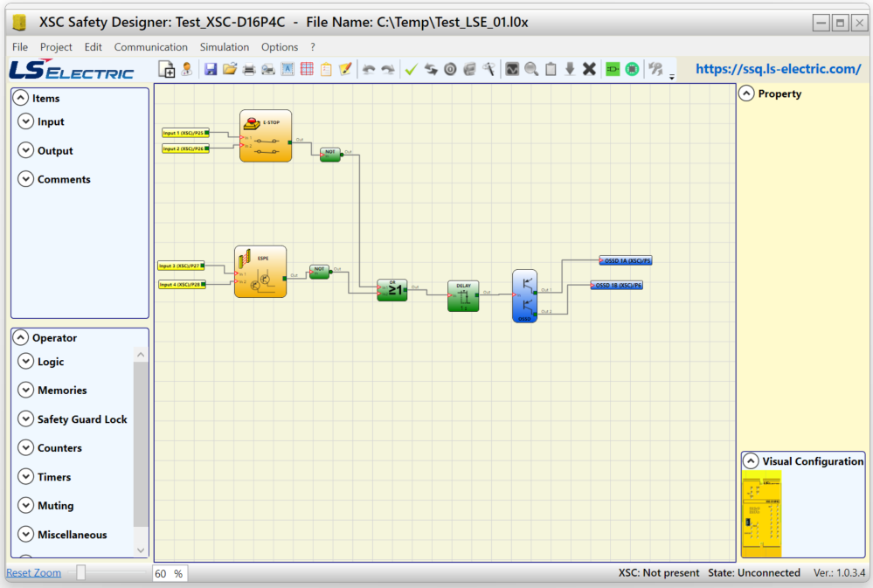Click the grey clipboard icon in toolbar

coord(551,69)
